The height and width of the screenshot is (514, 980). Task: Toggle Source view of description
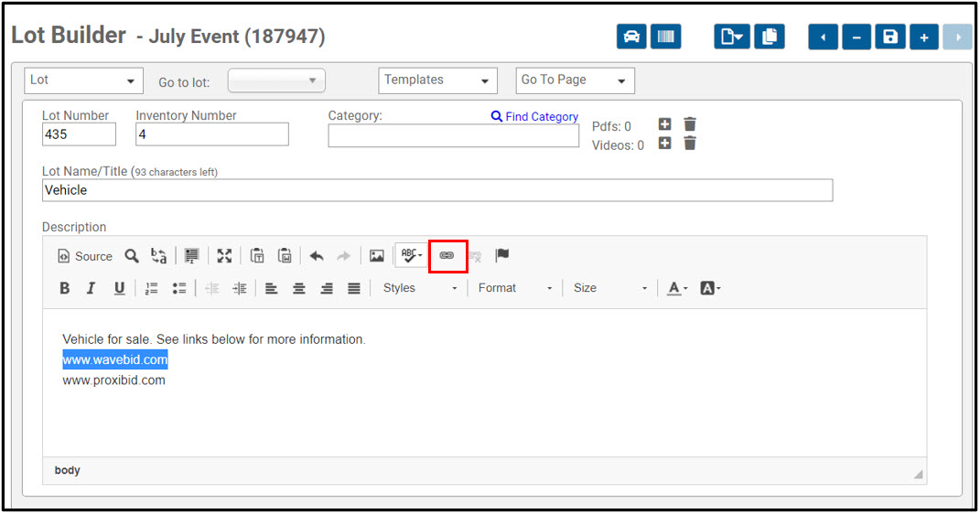85,256
